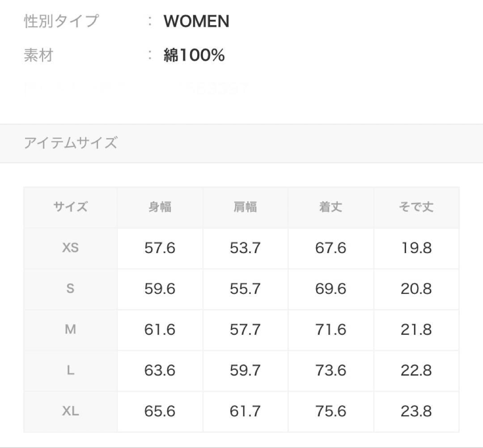
Task: Click the 65.6 cell in XL row
Action: pyautogui.click(x=160, y=411)
